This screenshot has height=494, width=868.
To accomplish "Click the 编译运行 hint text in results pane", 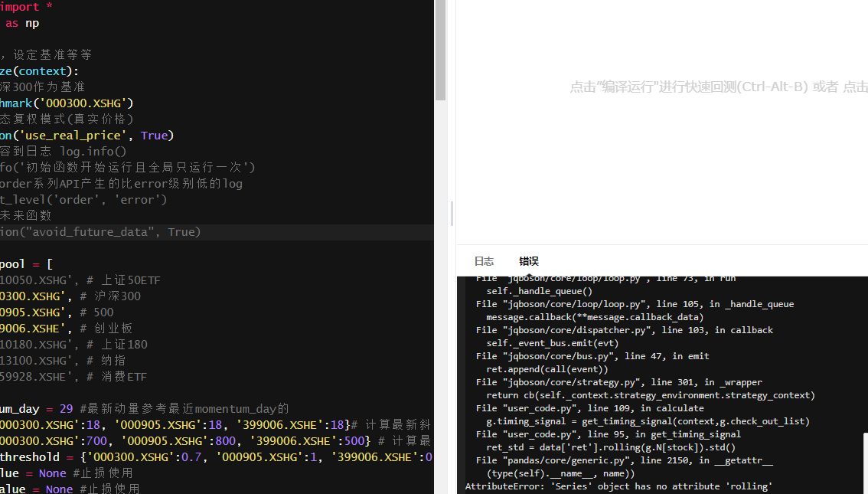I will (x=719, y=87).
